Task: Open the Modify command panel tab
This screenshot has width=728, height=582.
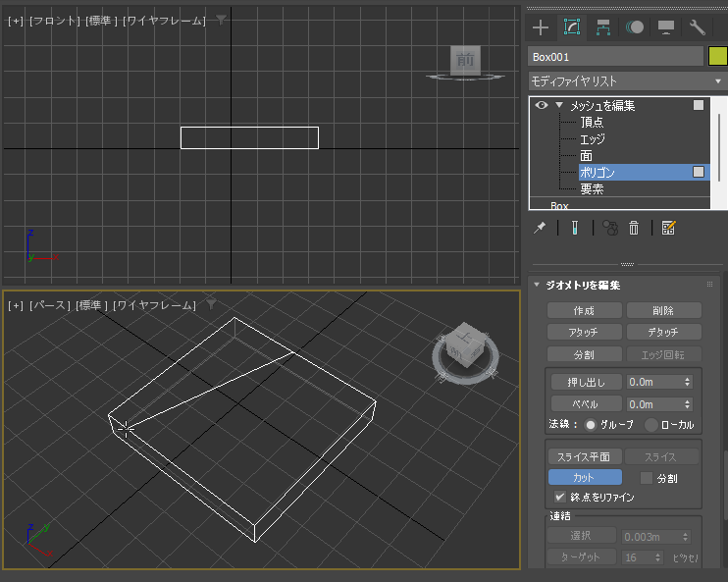Action: (x=572, y=27)
